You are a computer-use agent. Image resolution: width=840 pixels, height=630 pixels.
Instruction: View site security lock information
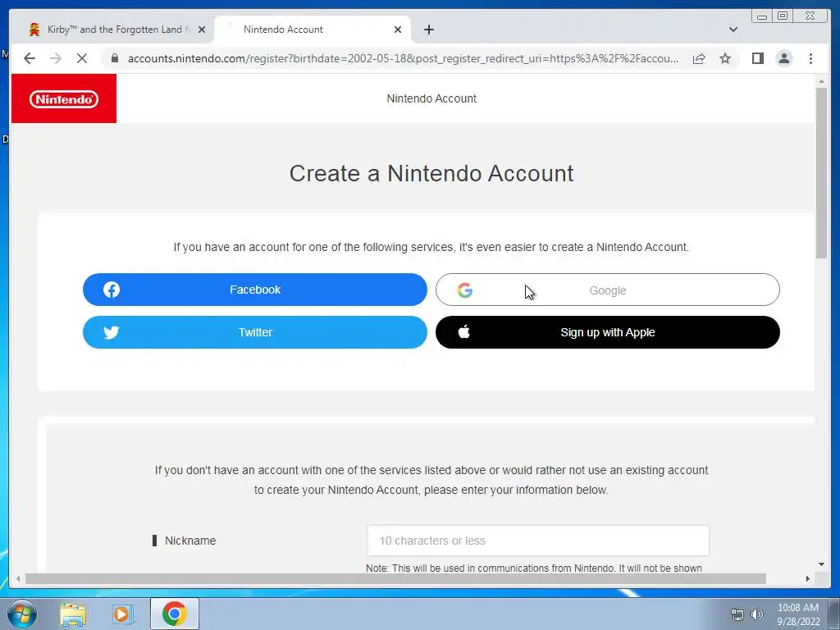tap(115, 58)
